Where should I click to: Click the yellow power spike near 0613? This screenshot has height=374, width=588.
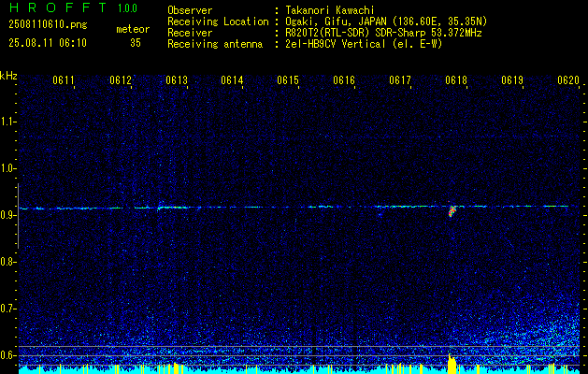176,367
